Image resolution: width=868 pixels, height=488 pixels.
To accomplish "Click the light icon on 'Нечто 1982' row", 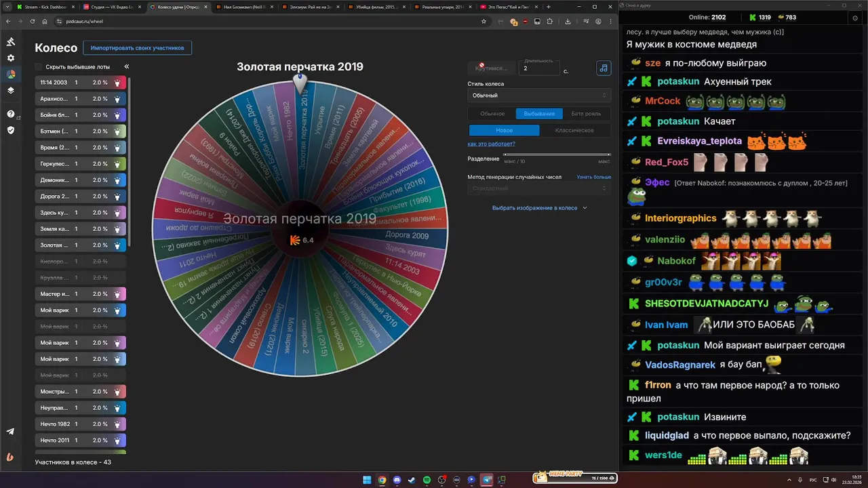I will (117, 424).
